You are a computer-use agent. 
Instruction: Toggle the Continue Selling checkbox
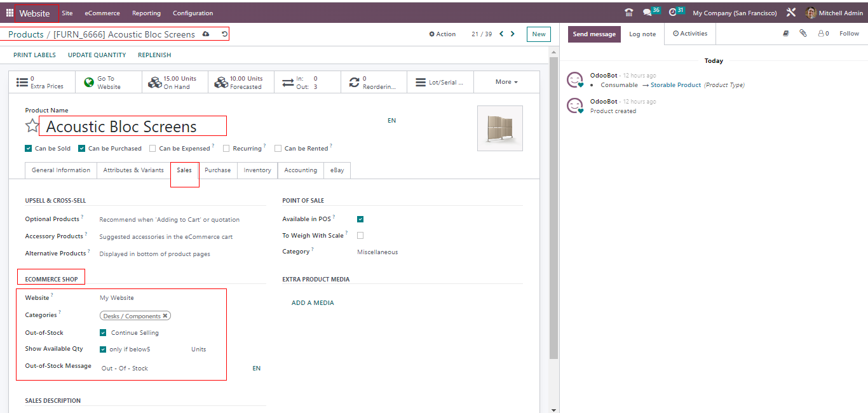103,332
